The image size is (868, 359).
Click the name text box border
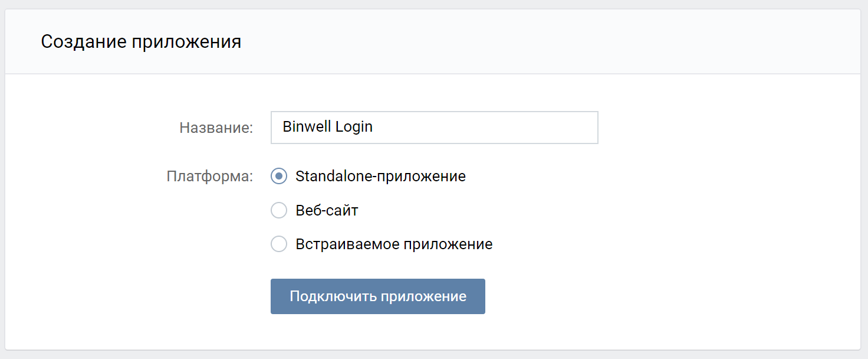[434, 113]
